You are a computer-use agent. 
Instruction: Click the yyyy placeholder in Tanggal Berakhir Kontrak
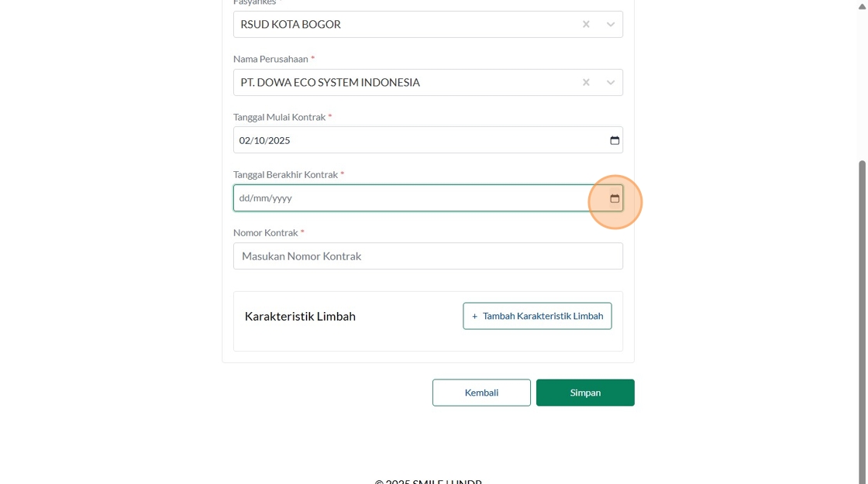281,198
